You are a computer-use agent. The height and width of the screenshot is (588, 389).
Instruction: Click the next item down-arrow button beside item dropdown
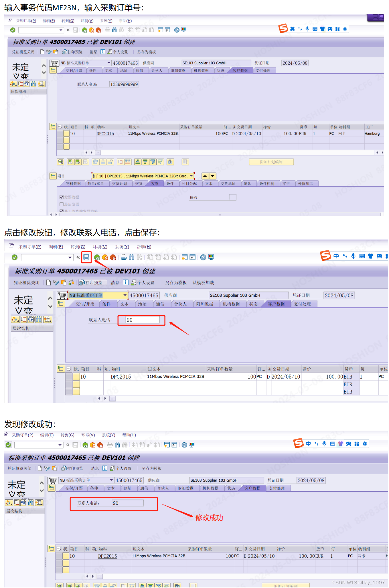click(x=213, y=176)
